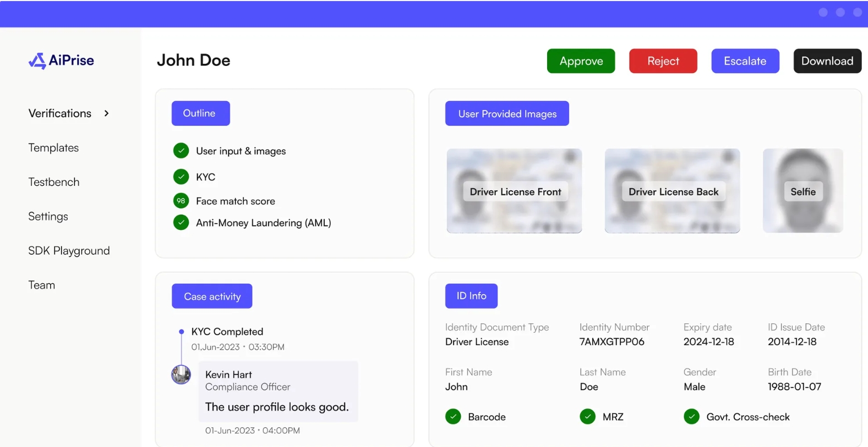Click check icon beside Anti-Money Laundering (AML)
Viewport: 868px width, 447px height.
click(181, 222)
